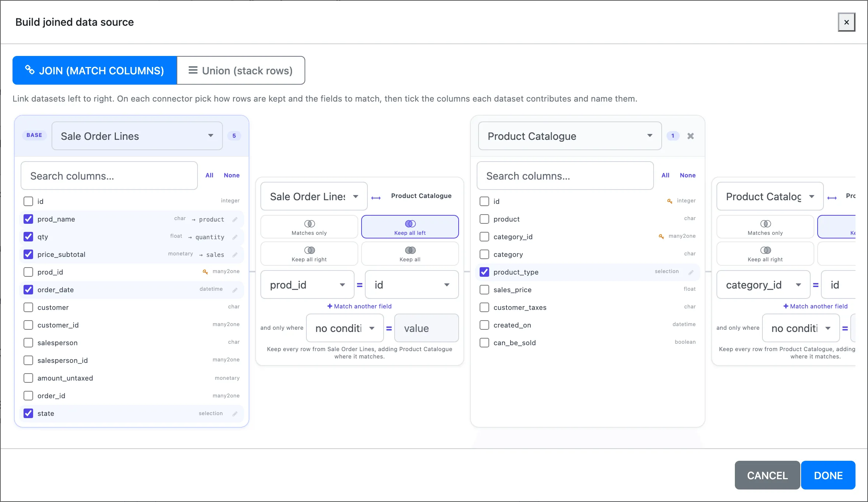Remove the Product Catalogue dataset with X icon
868x502 pixels.
691,136
